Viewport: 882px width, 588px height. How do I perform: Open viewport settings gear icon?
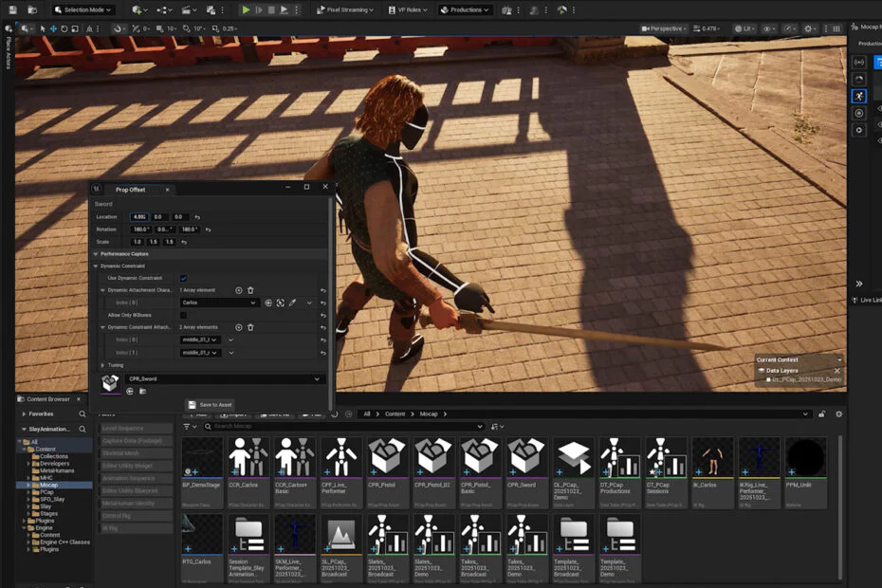click(809, 28)
